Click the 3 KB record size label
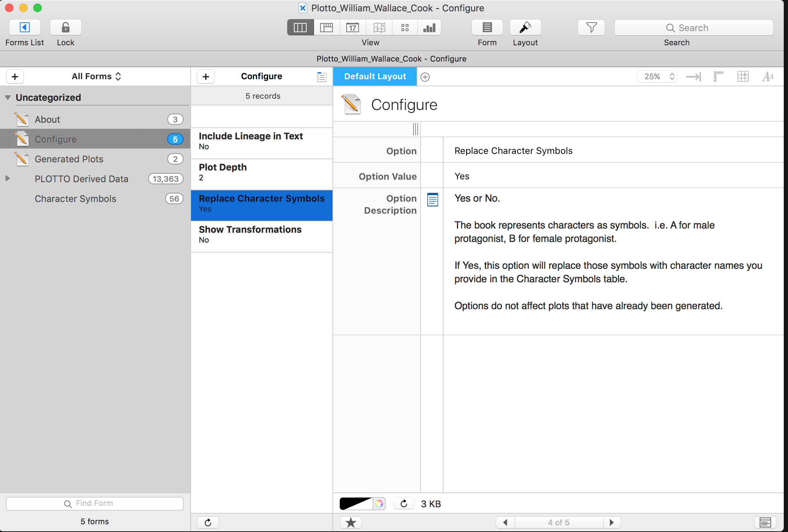Image resolution: width=788 pixels, height=532 pixels. [x=431, y=504]
